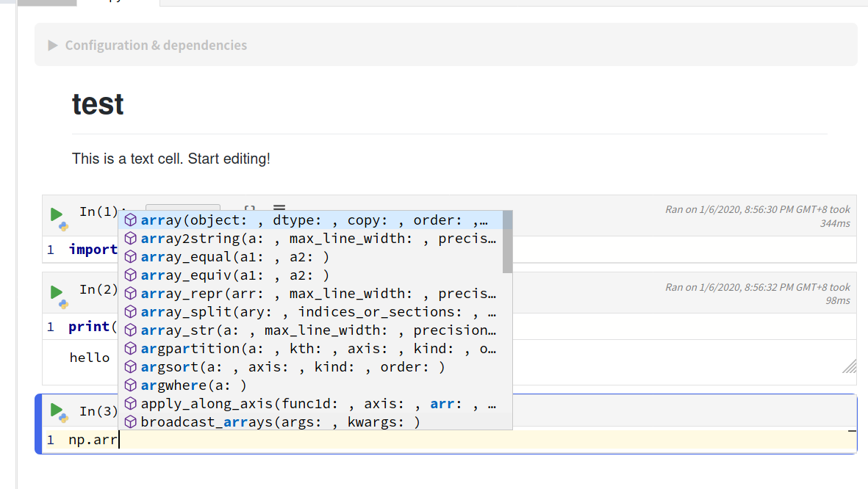This screenshot has height=489, width=868.
Task: Click the 'test' notebook title heading
Action: 98,104
